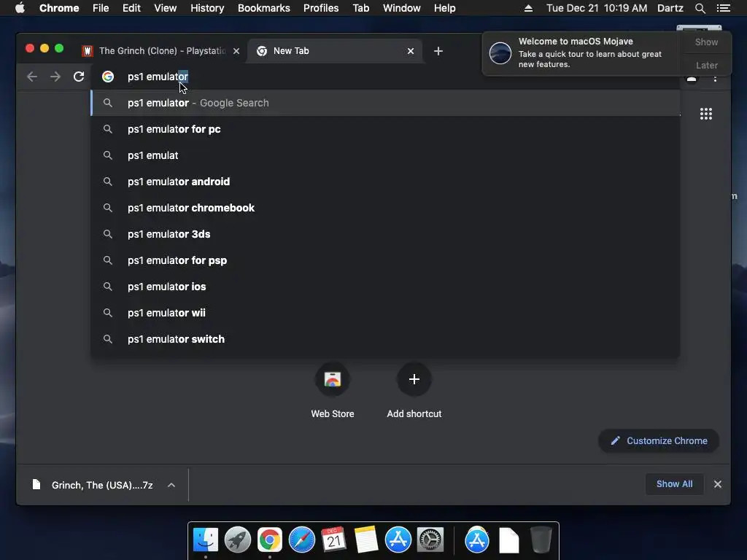Click the address bar text field
This screenshot has width=747, height=560.
point(386,77)
